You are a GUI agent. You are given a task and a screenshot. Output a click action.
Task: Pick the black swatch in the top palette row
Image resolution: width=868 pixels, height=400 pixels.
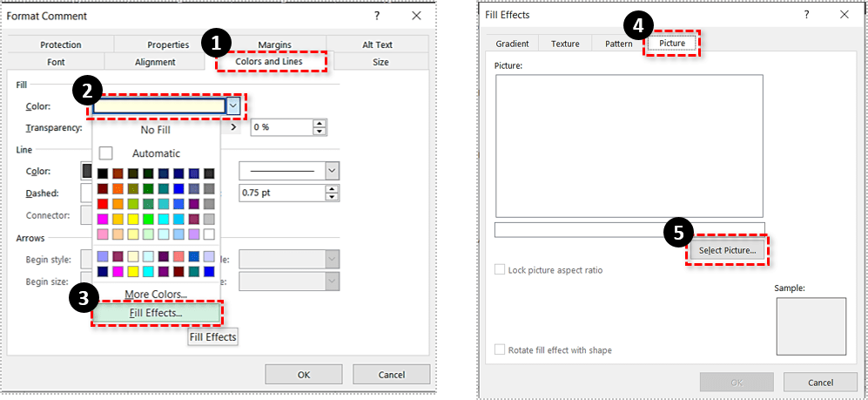104,173
